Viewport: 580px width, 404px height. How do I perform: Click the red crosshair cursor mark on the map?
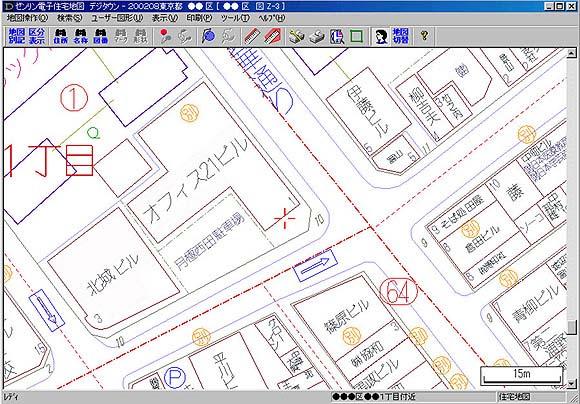click(x=284, y=219)
